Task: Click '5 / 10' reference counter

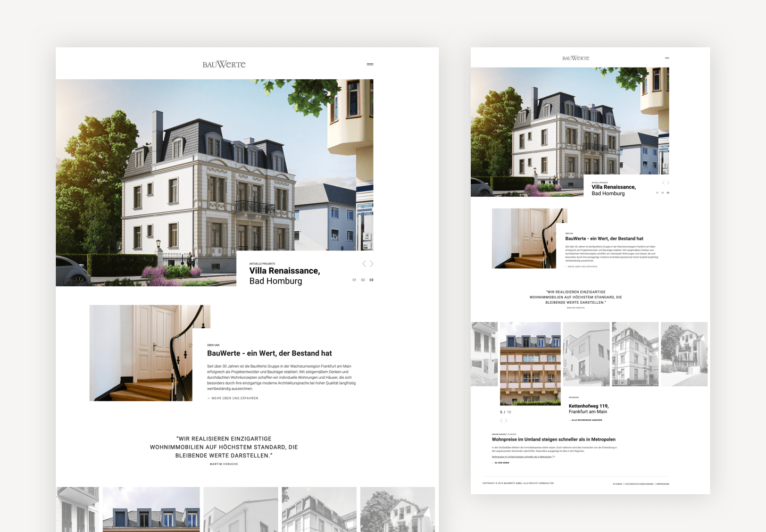Action: point(505,412)
